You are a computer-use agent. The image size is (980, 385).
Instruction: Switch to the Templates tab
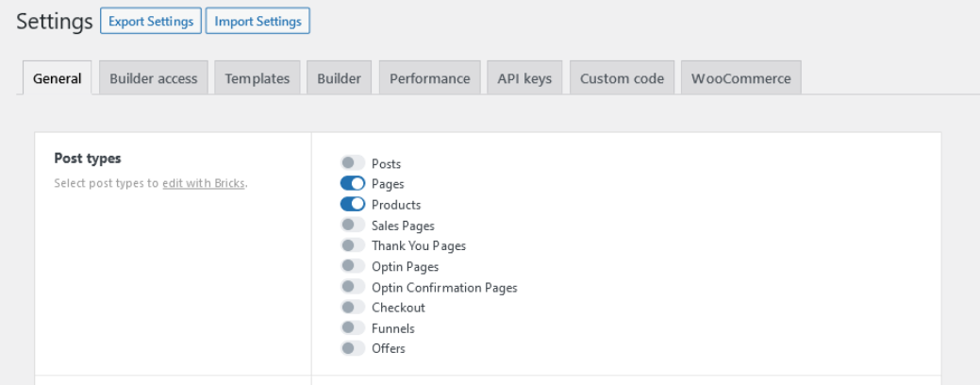[257, 78]
